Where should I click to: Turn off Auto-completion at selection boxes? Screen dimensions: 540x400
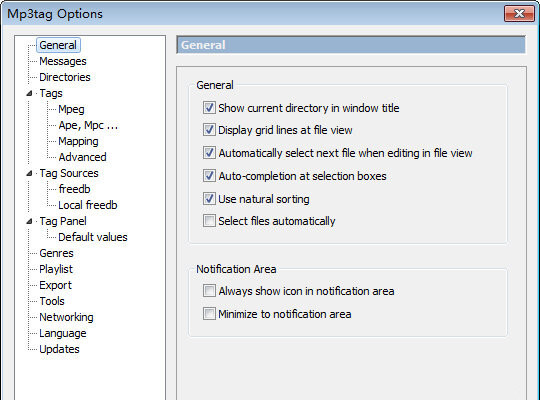pos(209,176)
